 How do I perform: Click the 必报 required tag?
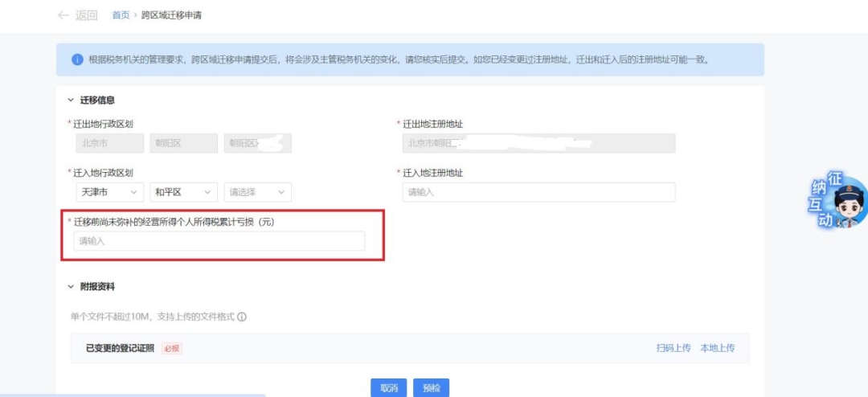pyautogui.click(x=172, y=348)
